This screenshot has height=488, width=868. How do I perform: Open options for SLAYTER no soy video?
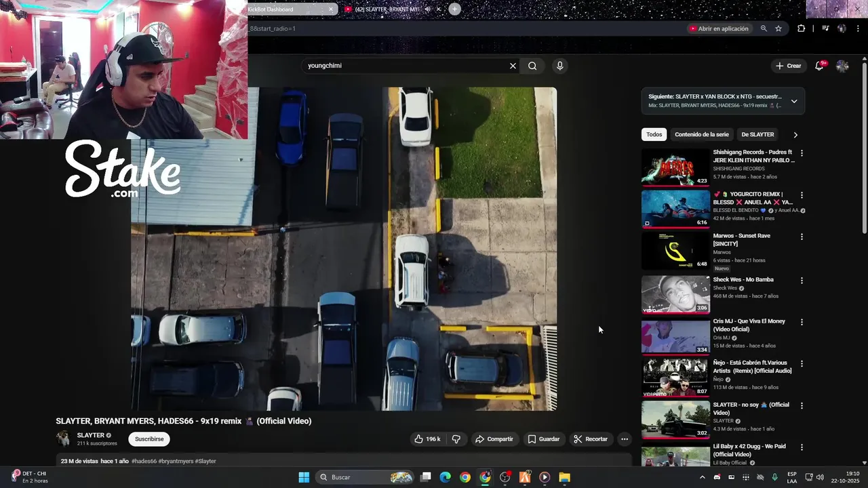pos(802,405)
